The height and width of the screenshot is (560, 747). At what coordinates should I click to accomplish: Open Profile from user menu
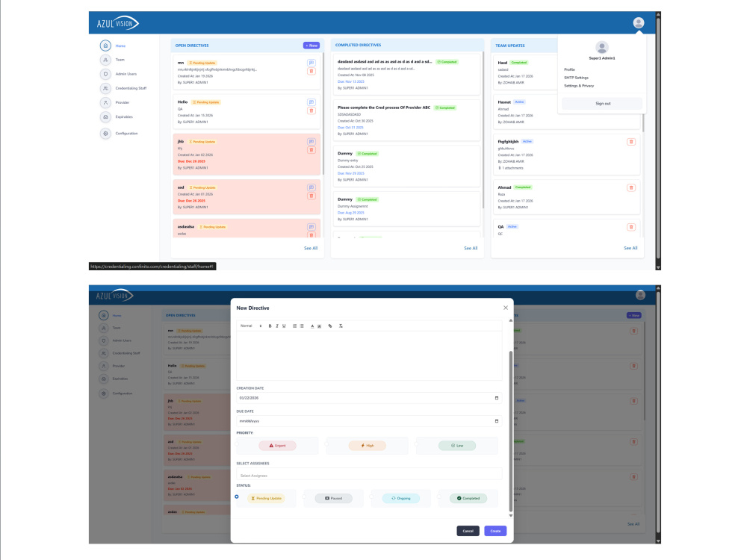point(569,69)
